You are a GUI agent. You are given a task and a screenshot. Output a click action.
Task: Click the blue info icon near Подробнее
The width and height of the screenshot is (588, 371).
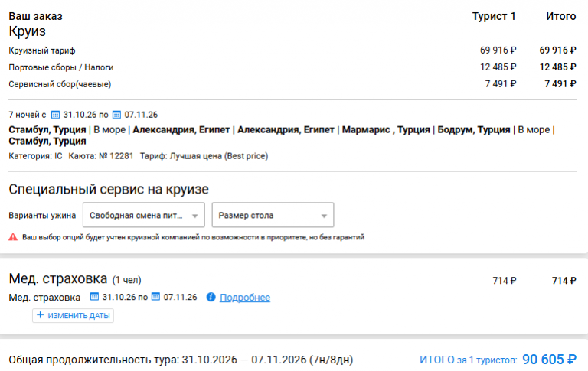point(211,297)
